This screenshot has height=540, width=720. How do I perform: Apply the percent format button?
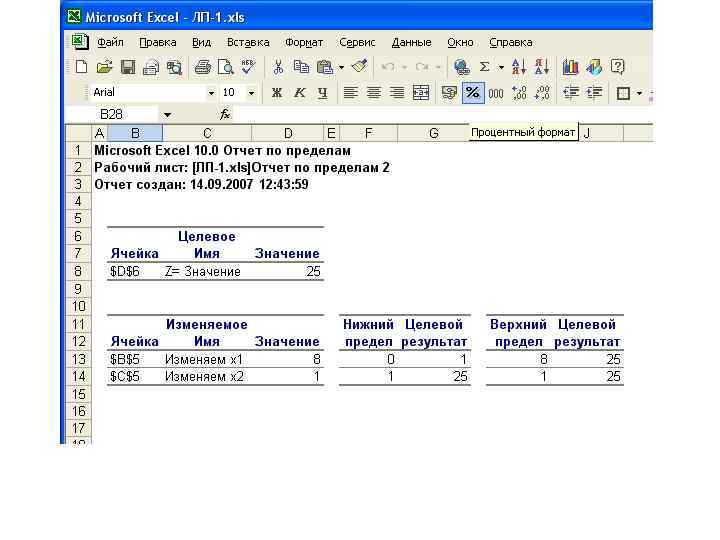coord(472,93)
